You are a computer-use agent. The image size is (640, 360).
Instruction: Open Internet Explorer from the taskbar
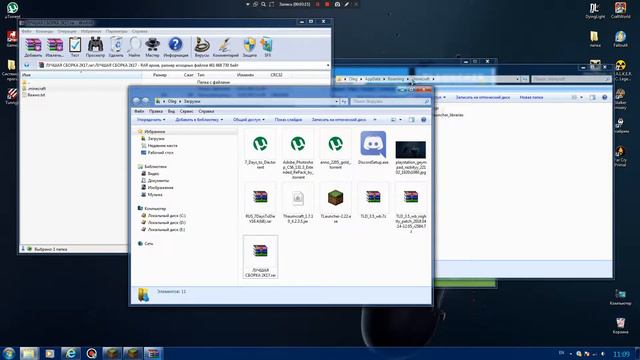tap(71, 353)
